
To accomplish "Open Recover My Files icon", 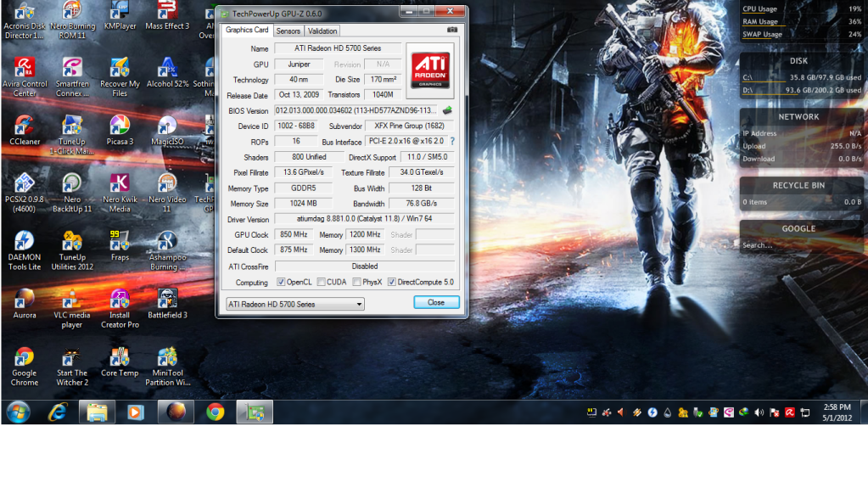I will click(120, 77).
